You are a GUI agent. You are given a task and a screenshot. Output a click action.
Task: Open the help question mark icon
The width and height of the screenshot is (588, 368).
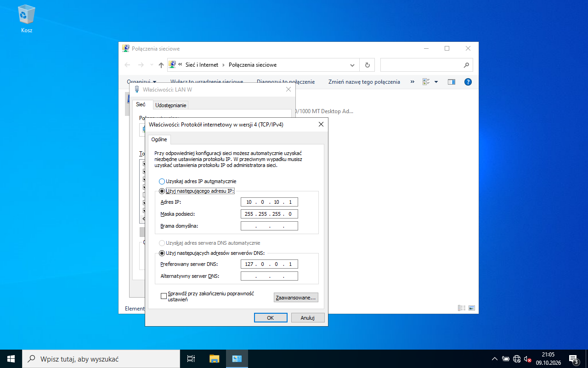(x=468, y=82)
